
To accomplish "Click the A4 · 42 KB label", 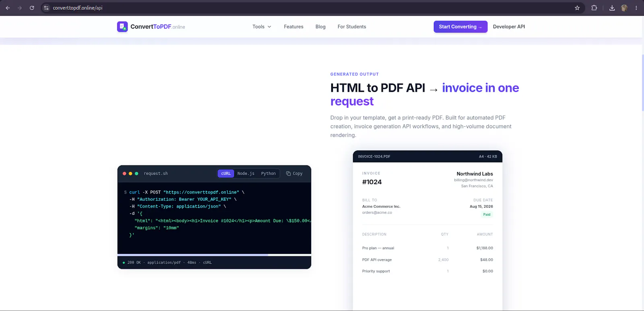I will click(x=488, y=157).
